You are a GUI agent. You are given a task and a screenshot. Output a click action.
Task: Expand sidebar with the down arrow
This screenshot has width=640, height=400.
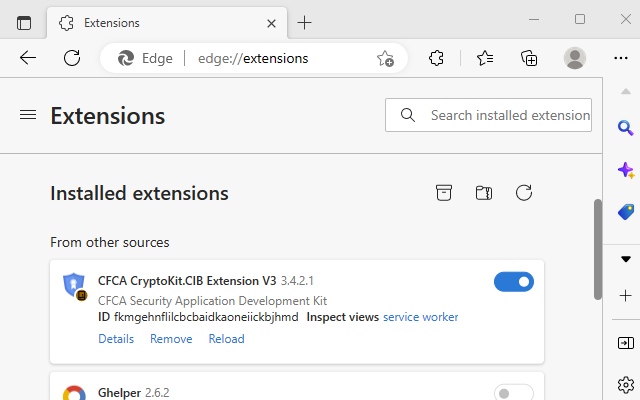tap(625, 259)
